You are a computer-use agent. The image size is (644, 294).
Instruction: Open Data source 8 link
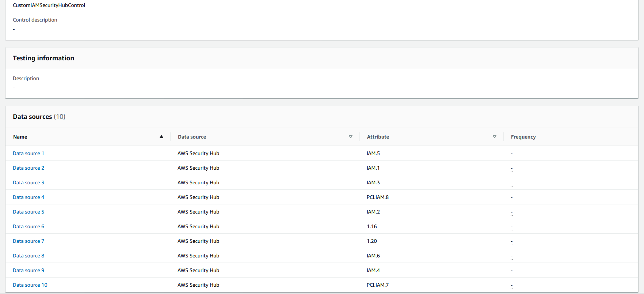click(x=28, y=256)
